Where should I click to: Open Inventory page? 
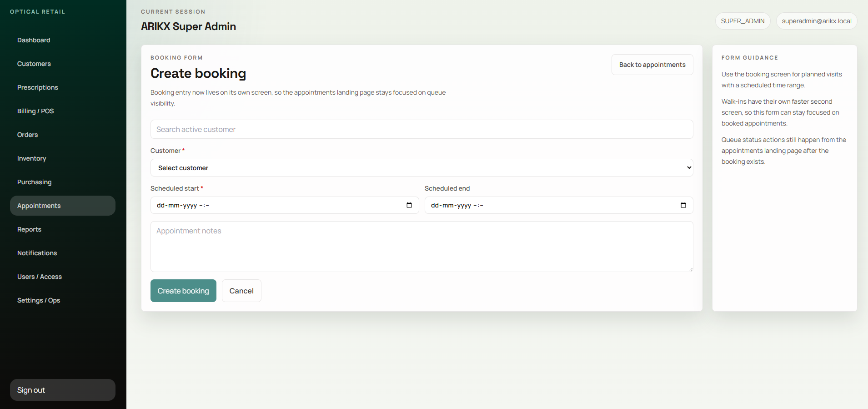pyautogui.click(x=32, y=158)
